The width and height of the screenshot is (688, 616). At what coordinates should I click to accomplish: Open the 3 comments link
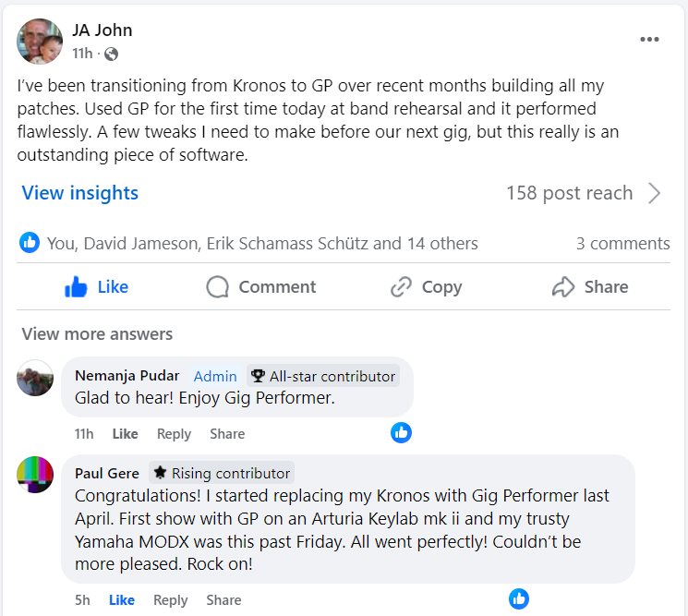(622, 244)
